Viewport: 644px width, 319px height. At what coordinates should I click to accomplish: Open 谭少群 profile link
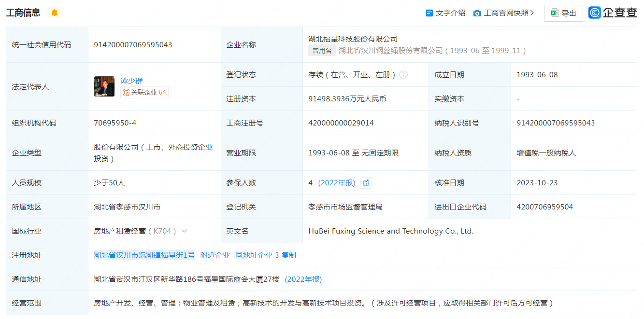click(x=131, y=81)
